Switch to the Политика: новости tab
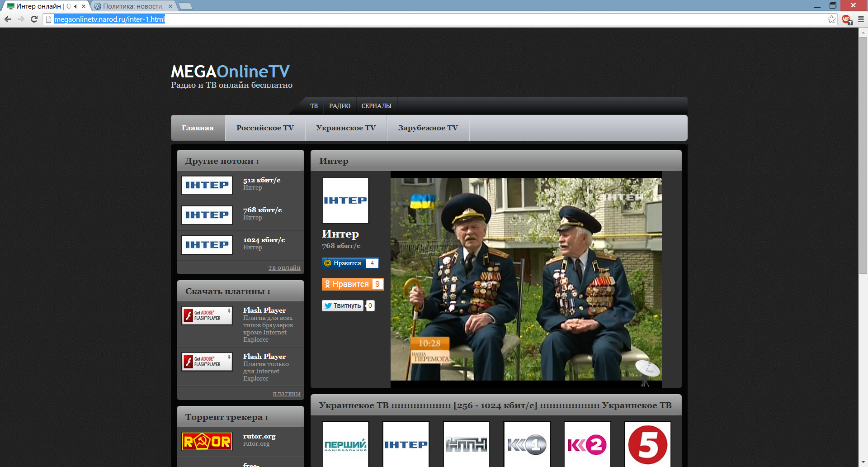The image size is (868, 467). (132, 6)
